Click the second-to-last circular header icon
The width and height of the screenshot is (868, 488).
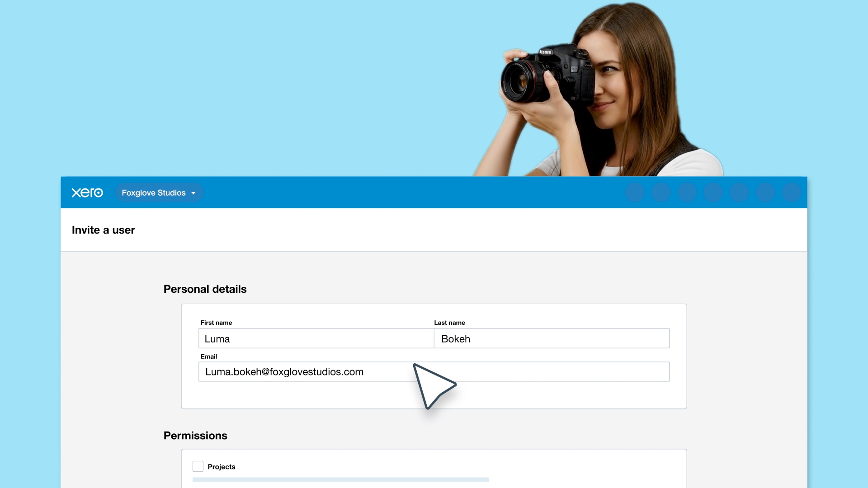pyautogui.click(x=766, y=192)
